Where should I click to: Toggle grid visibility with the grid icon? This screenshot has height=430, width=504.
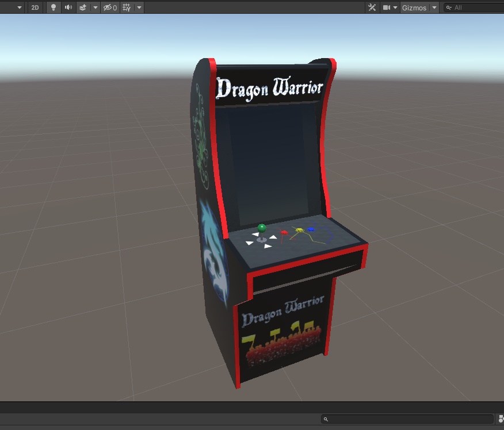(x=127, y=7)
